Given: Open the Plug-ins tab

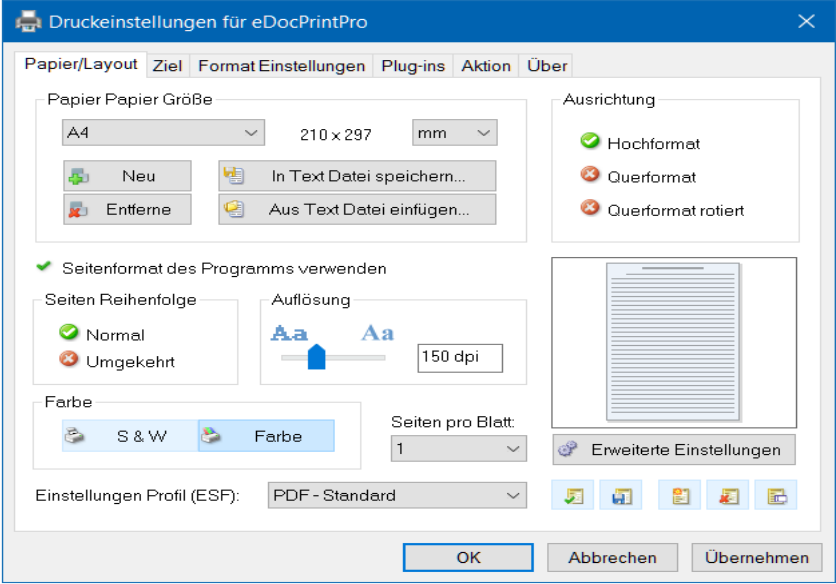Looking at the screenshot, I should click(413, 66).
